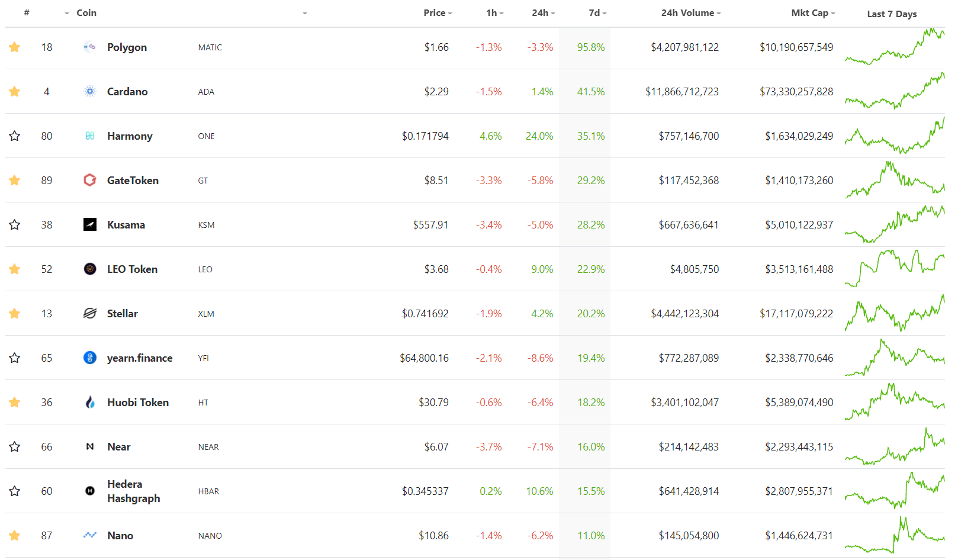Sort by 24h Volume column header
The width and height of the screenshot is (958, 560).
(691, 13)
